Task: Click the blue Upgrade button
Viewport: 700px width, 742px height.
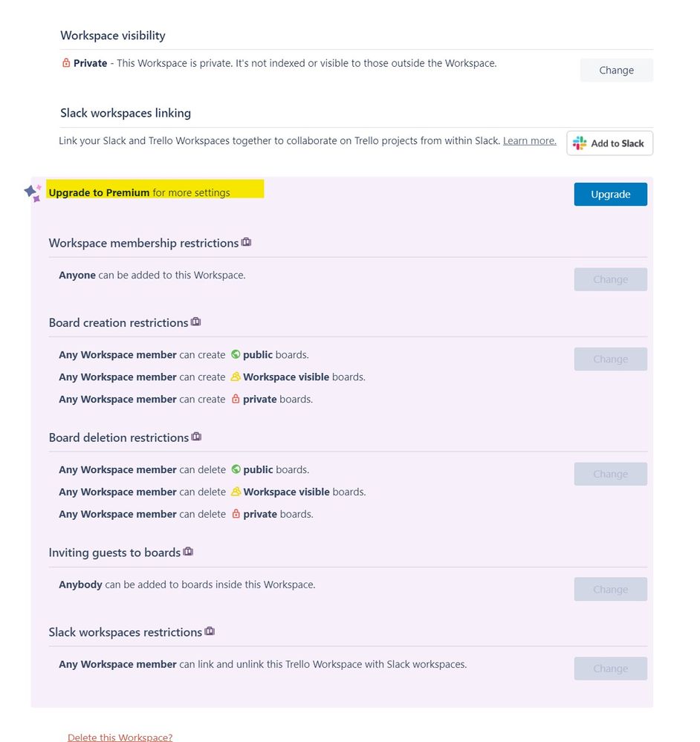Action: pyautogui.click(x=611, y=194)
